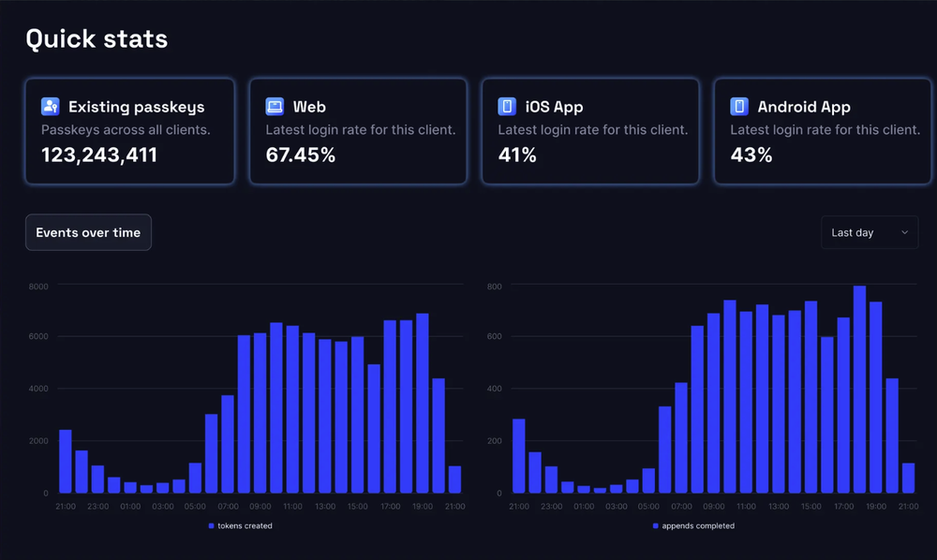Click the 67.45% Web login rate value

click(x=301, y=155)
